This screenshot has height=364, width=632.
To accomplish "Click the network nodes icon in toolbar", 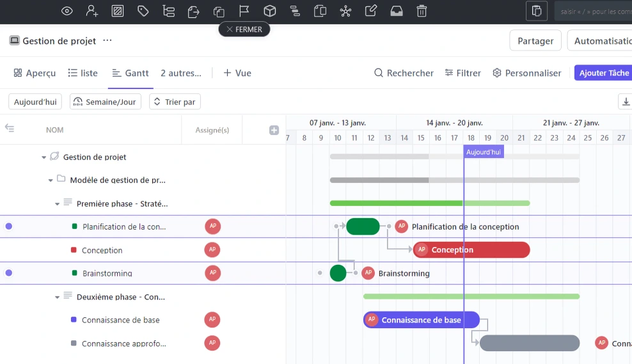I will coord(345,12).
